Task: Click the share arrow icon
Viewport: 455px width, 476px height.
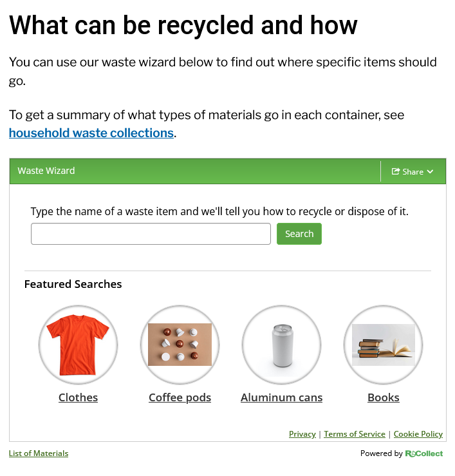Action: click(x=396, y=171)
